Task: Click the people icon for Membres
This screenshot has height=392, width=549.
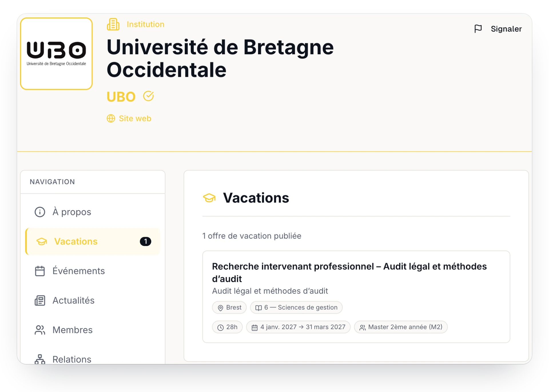Action: coord(40,330)
